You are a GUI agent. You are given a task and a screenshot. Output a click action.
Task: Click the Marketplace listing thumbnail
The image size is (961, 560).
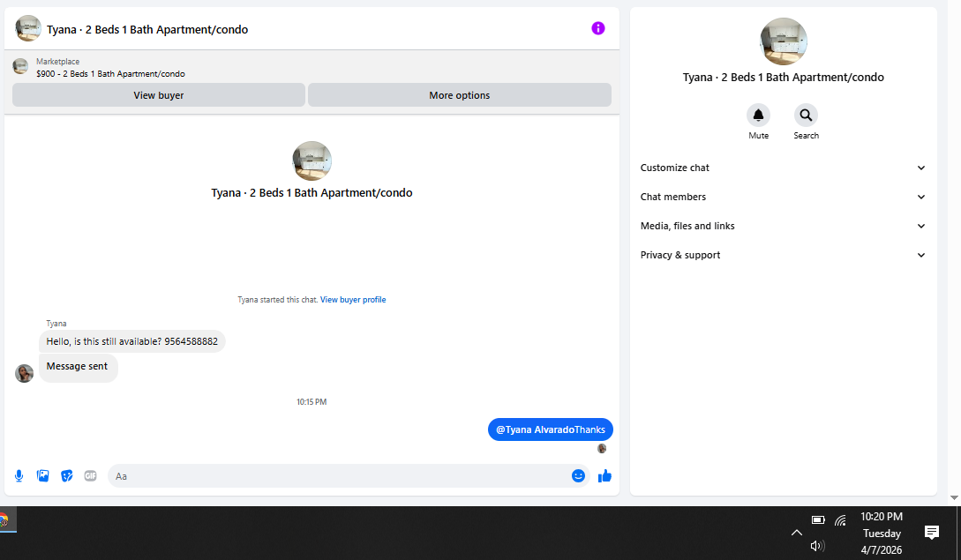tap(20, 66)
